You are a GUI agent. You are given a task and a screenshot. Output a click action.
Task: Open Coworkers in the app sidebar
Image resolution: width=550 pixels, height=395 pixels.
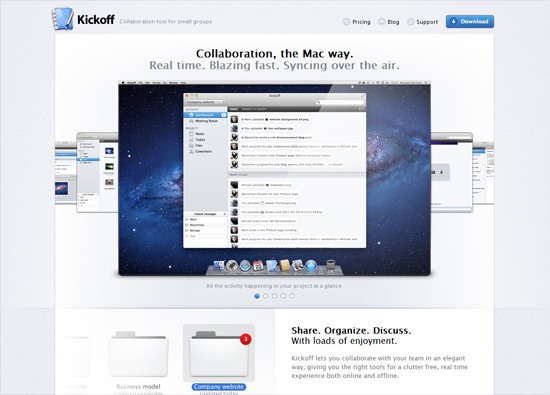(x=206, y=152)
